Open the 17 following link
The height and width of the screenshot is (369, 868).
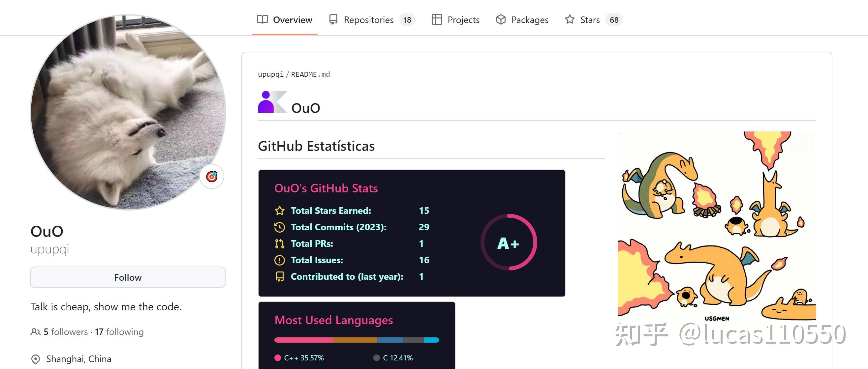click(x=119, y=332)
